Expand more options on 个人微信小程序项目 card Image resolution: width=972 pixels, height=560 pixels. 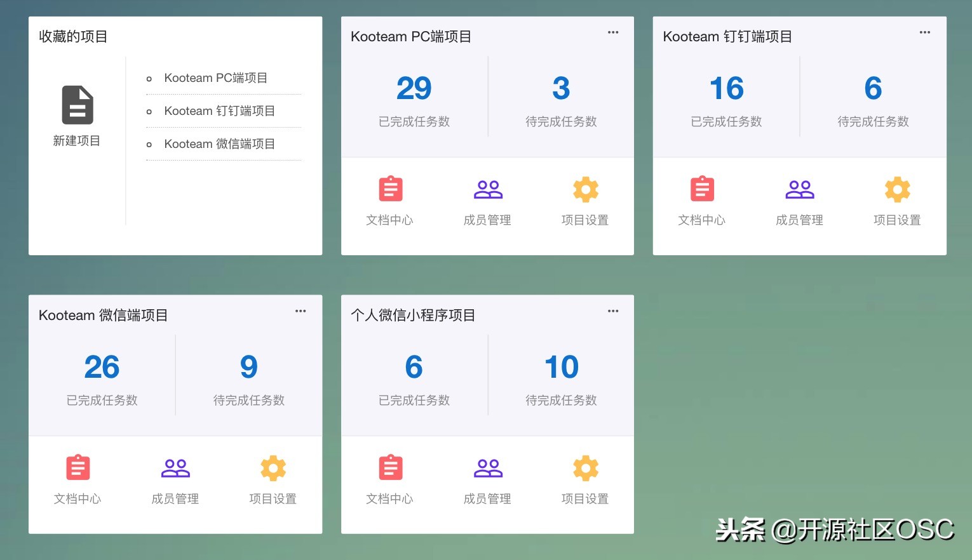(x=613, y=311)
